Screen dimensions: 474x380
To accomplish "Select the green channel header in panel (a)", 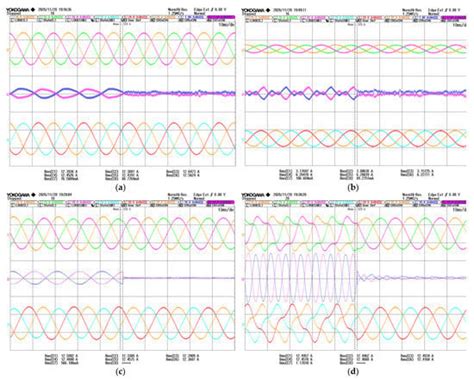I will pos(51,16).
